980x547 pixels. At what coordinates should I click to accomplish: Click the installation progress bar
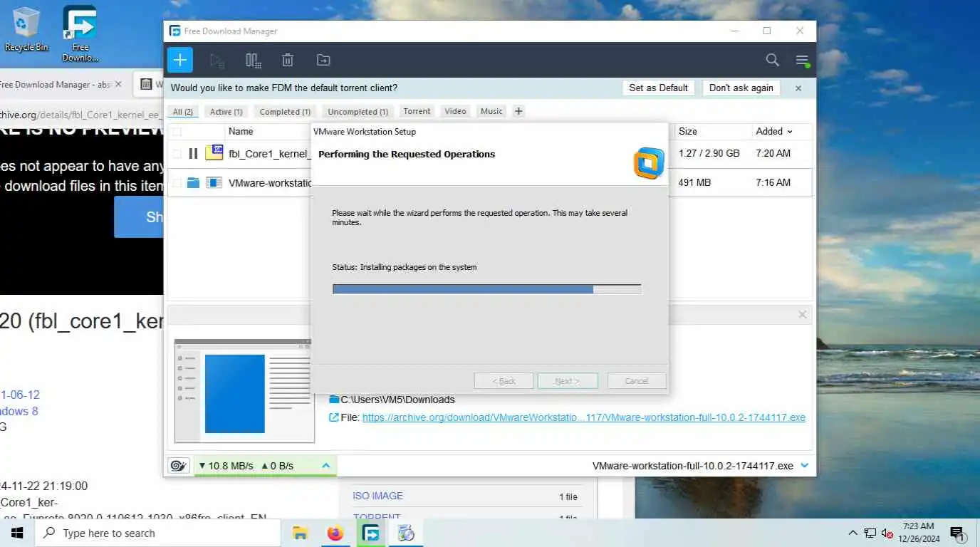(487, 289)
